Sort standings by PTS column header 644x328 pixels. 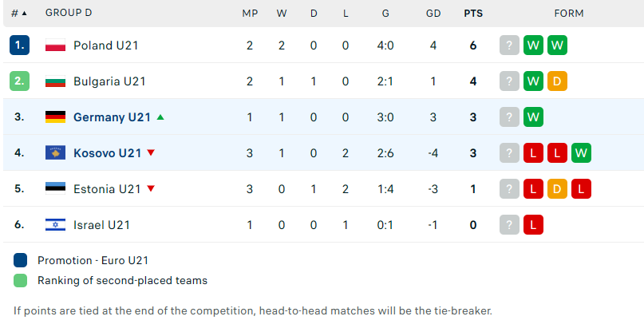[473, 13]
